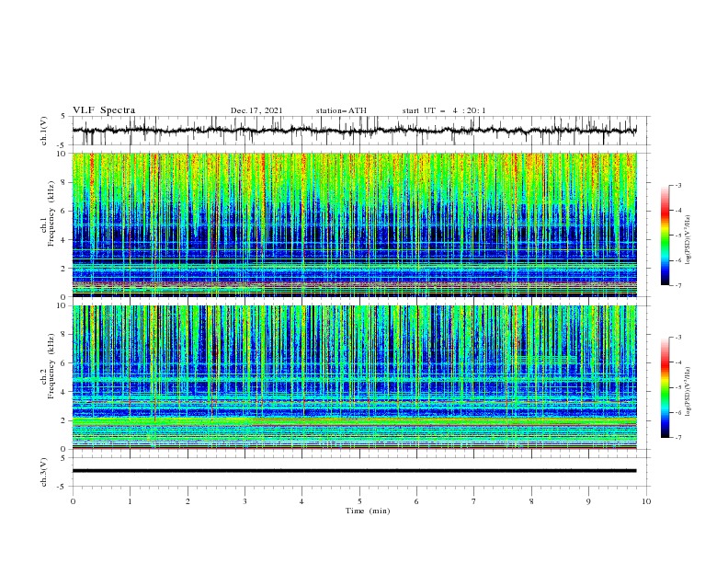Click the "Time (min)" axis title
728x563 pixels.
pos(368,511)
